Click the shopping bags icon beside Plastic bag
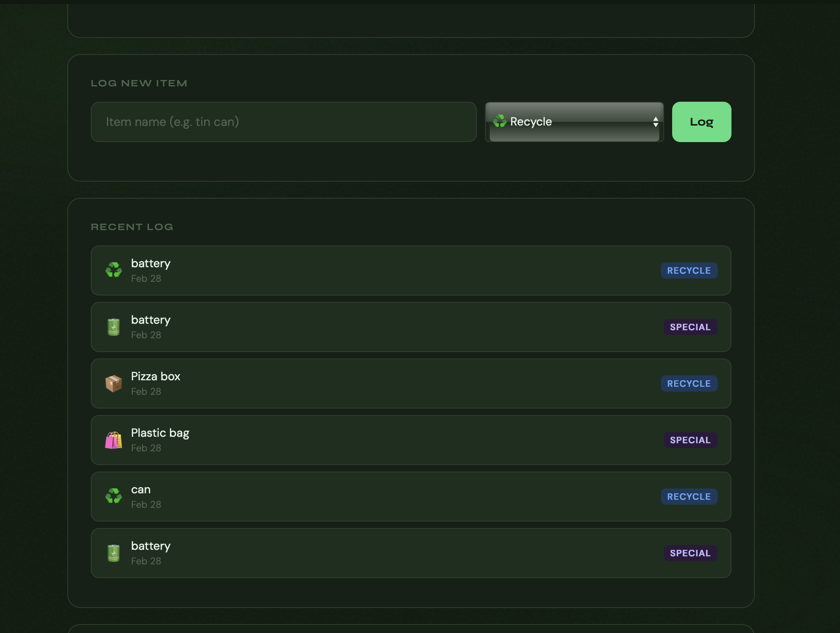Viewport: 840px width, 633px height. coord(113,440)
